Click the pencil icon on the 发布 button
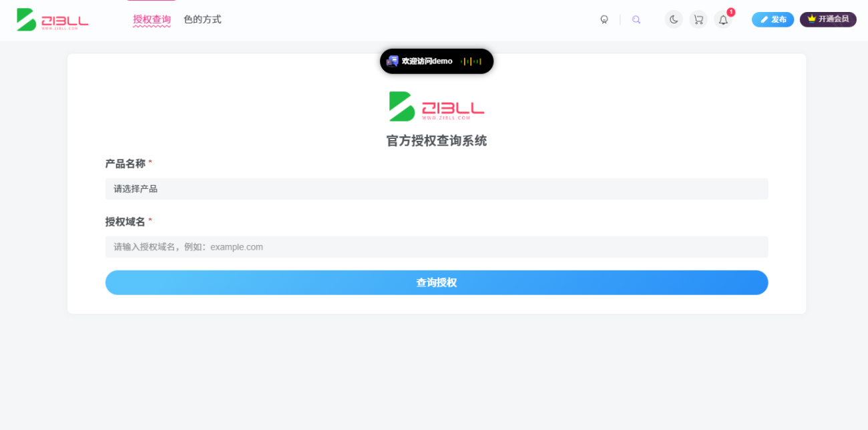868x430 pixels. point(764,19)
